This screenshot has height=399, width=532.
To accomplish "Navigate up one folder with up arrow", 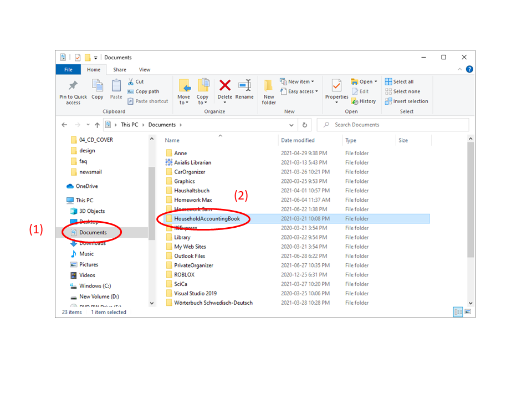I will click(98, 125).
